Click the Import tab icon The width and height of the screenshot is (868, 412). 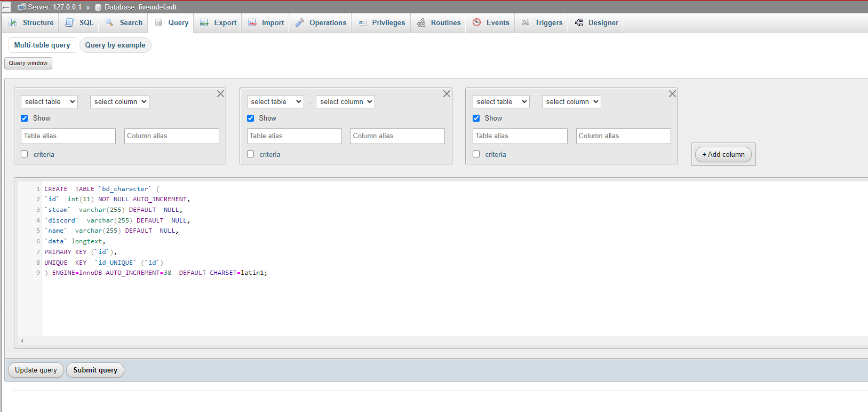pos(252,22)
